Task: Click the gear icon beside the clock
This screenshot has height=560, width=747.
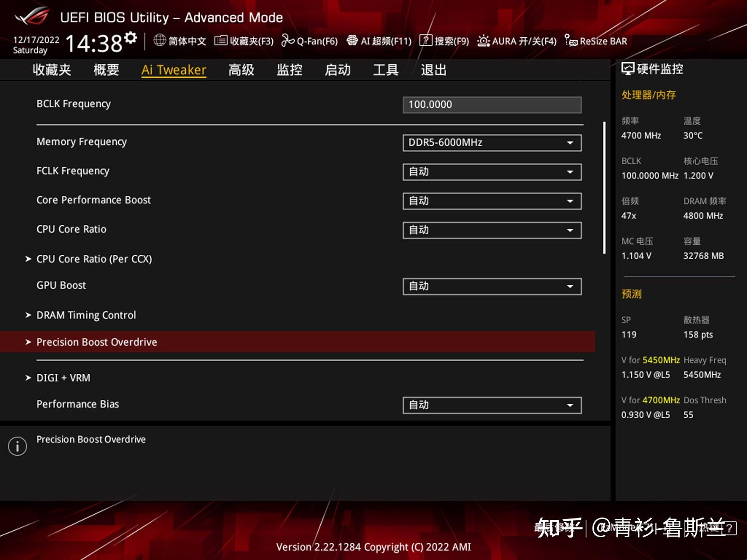Action: (x=131, y=37)
